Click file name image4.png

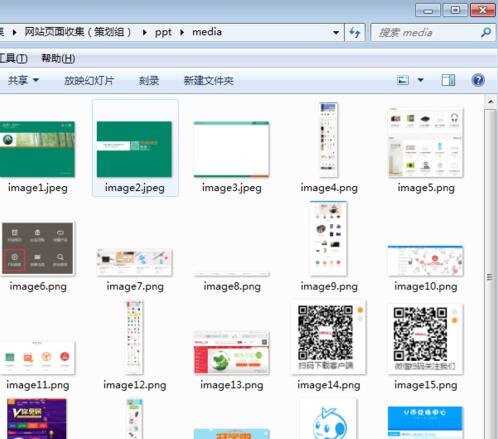pyautogui.click(x=329, y=188)
